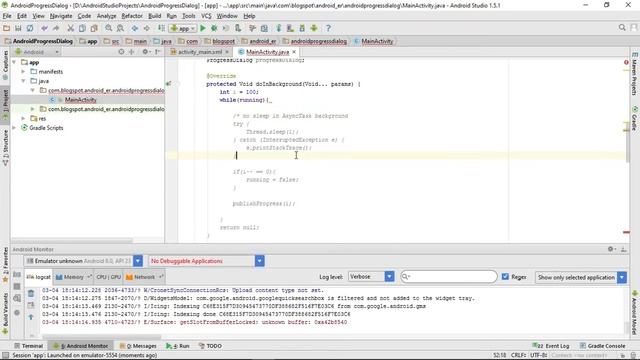Run the app with the green play icon

tap(203, 28)
